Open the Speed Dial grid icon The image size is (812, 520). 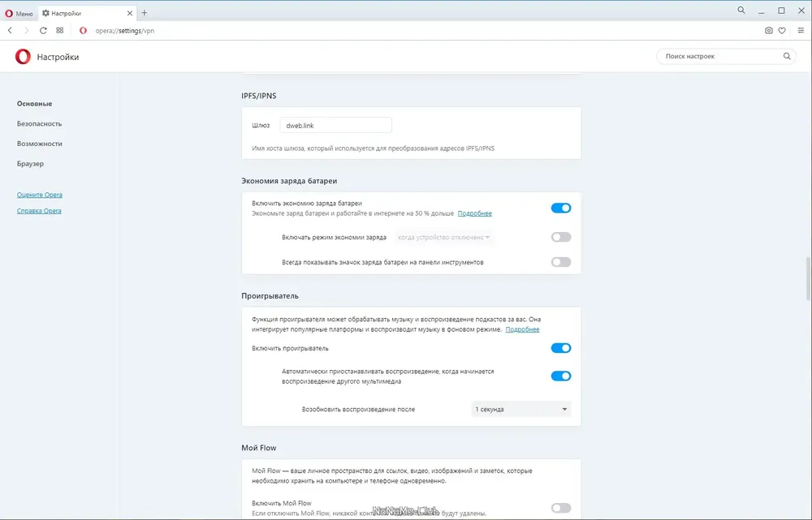(60, 31)
